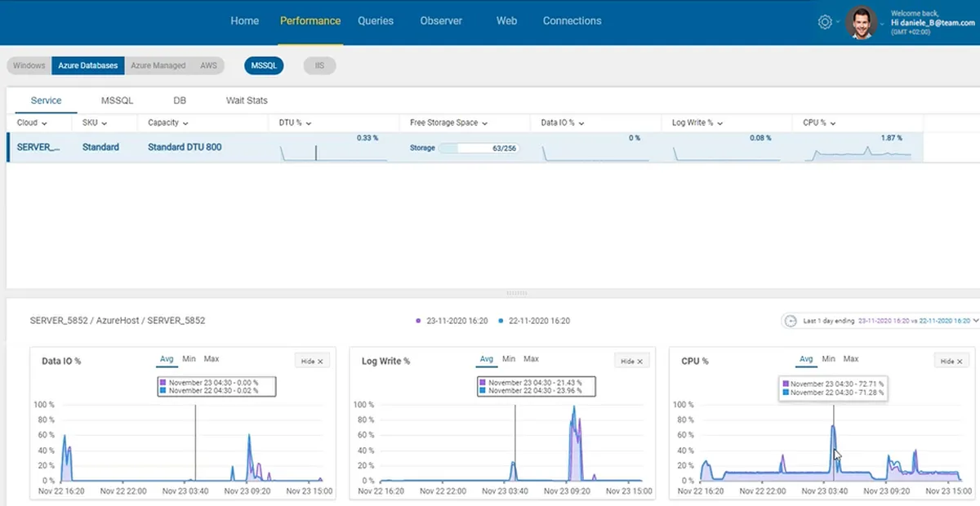
Task: Navigate to Connections menu
Action: tap(572, 21)
